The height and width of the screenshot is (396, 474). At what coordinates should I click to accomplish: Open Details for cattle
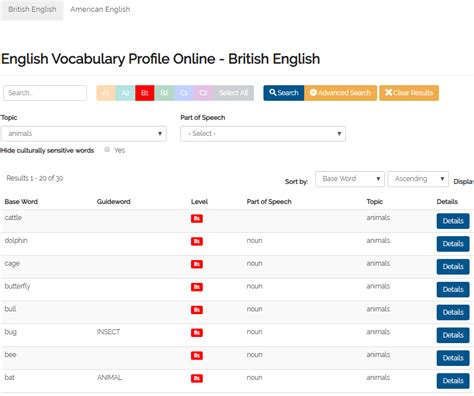[x=453, y=221]
